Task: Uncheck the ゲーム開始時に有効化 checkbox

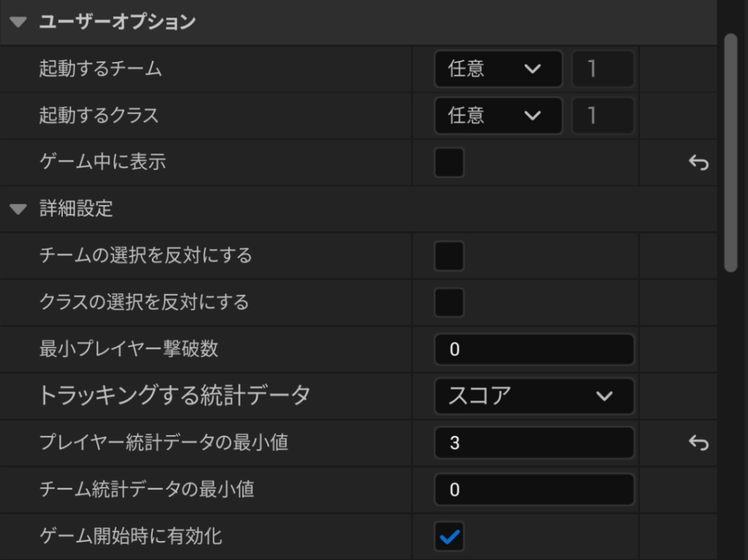Action: pyautogui.click(x=449, y=537)
